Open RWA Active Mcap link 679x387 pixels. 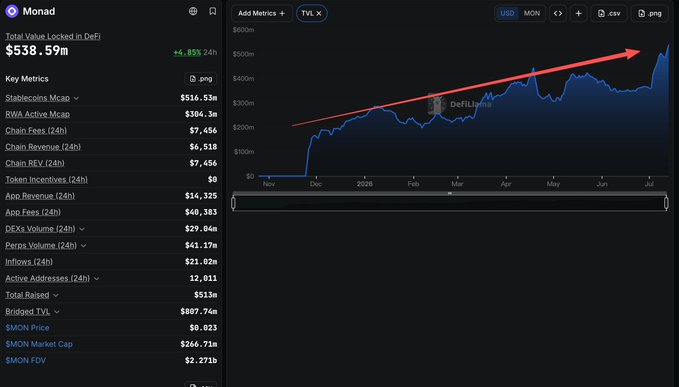coord(37,114)
